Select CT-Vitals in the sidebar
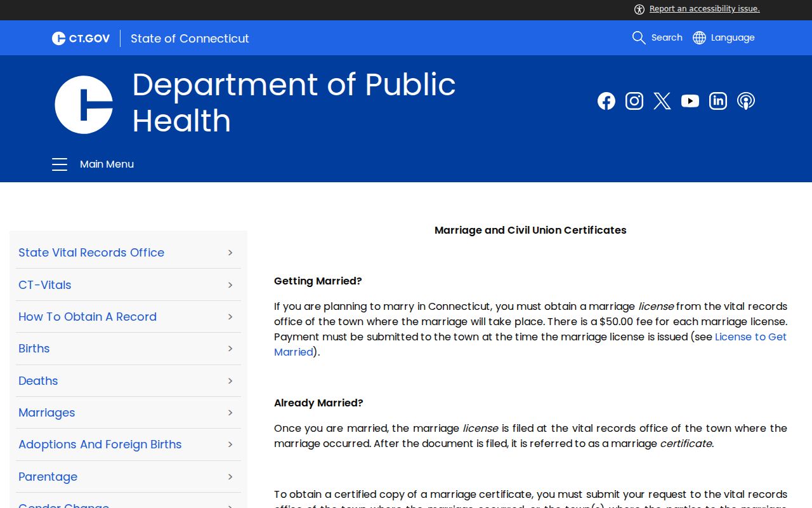Image resolution: width=812 pixels, height=508 pixels. tap(45, 285)
